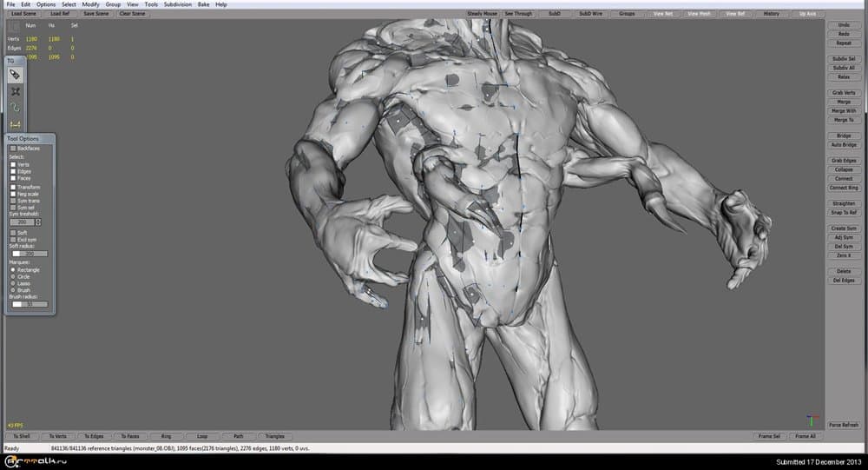Click the Clear Scene button

[132, 13]
